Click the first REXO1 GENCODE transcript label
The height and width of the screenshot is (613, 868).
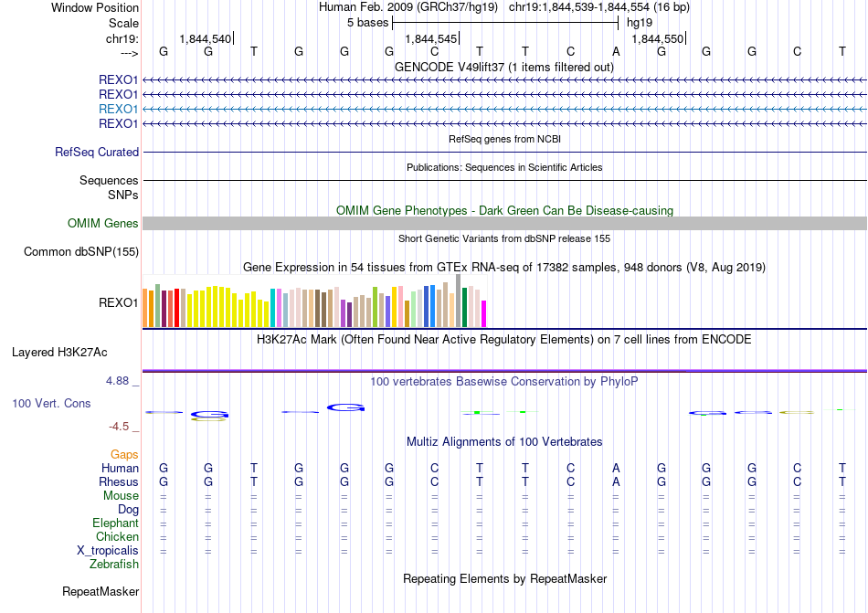pyautogui.click(x=118, y=80)
